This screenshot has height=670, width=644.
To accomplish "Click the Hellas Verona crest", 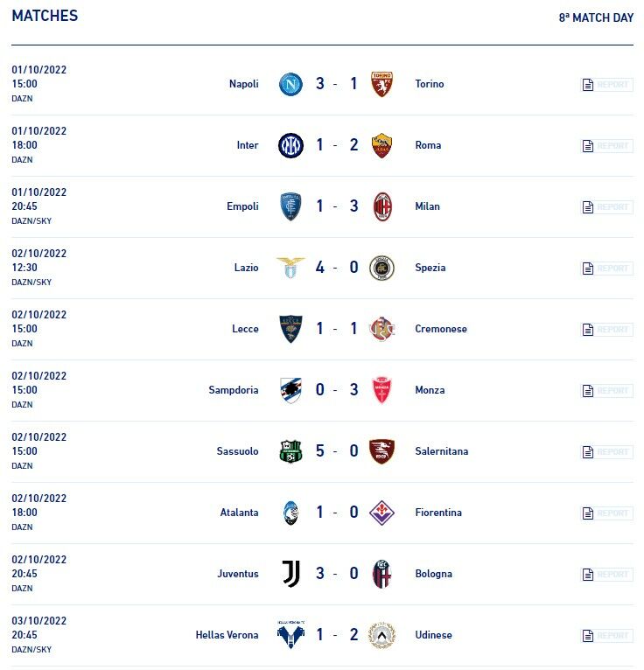I will coord(290,635).
